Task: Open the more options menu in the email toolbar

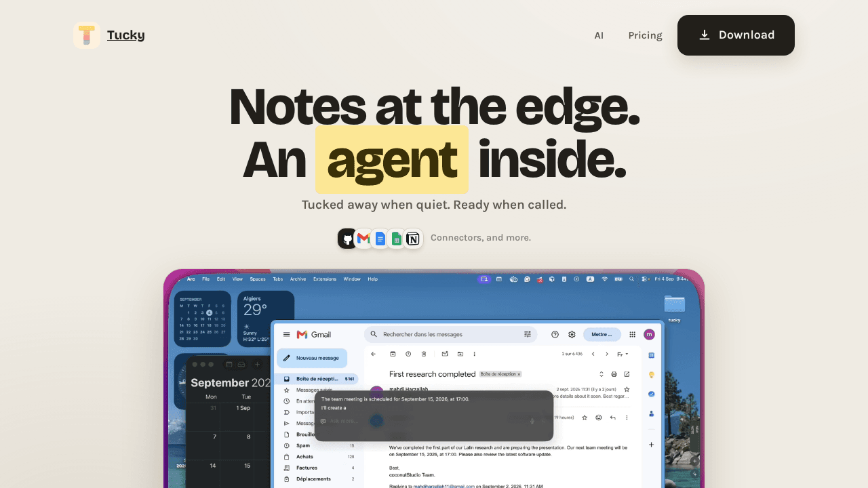Action: [x=475, y=354]
